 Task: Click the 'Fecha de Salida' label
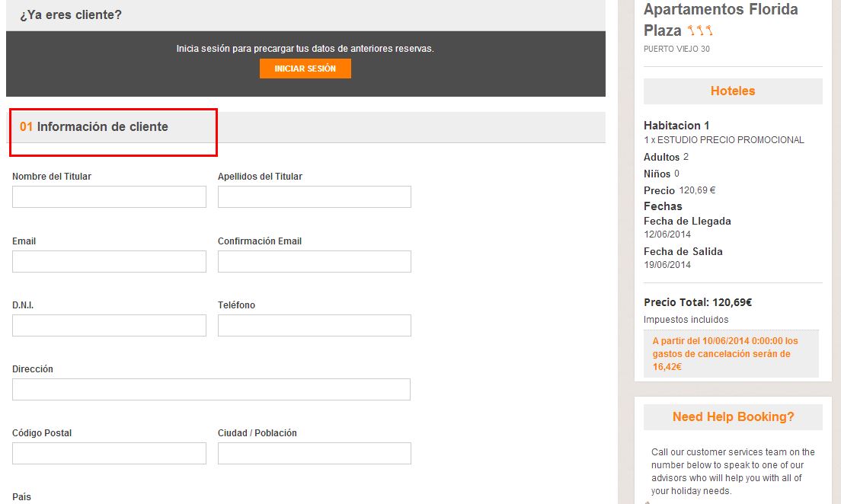[683, 251]
